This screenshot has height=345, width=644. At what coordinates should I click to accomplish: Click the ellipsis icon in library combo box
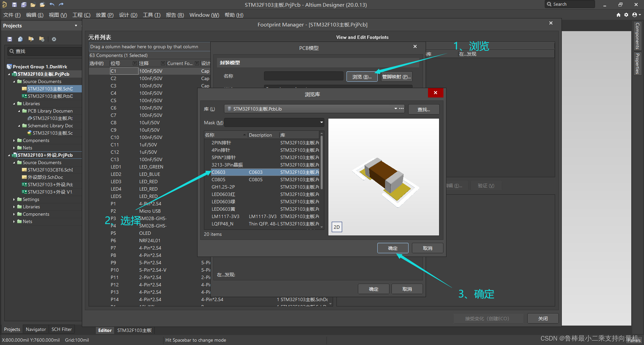[401, 109]
